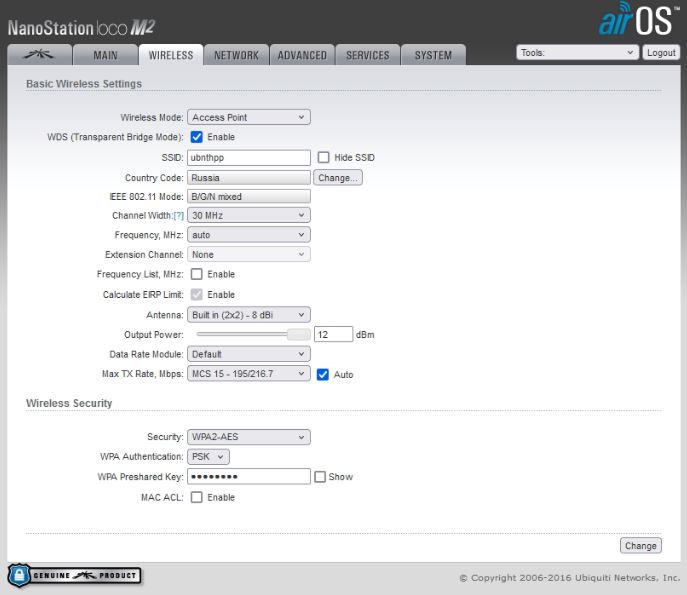The width and height of the screenshot is (687, 595).
Task: Enable the Frequency List checkbox
Action: pos(197,274)
